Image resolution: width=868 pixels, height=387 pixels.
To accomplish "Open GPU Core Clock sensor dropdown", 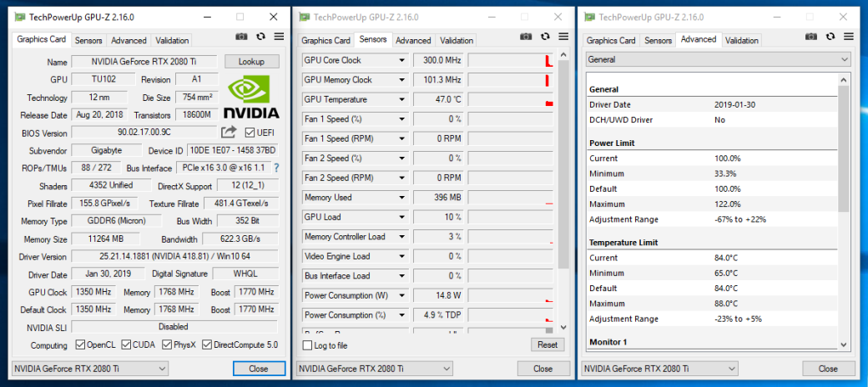I will (x=402, y=60).
